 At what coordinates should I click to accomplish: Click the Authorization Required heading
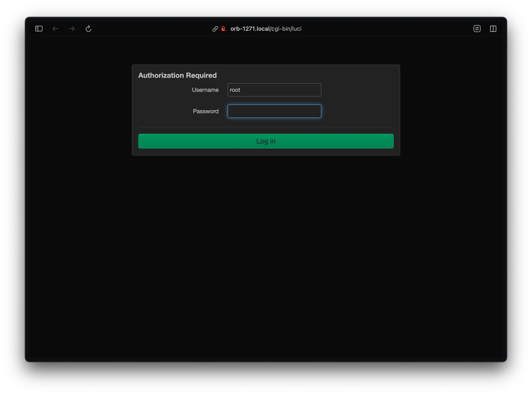177,75
